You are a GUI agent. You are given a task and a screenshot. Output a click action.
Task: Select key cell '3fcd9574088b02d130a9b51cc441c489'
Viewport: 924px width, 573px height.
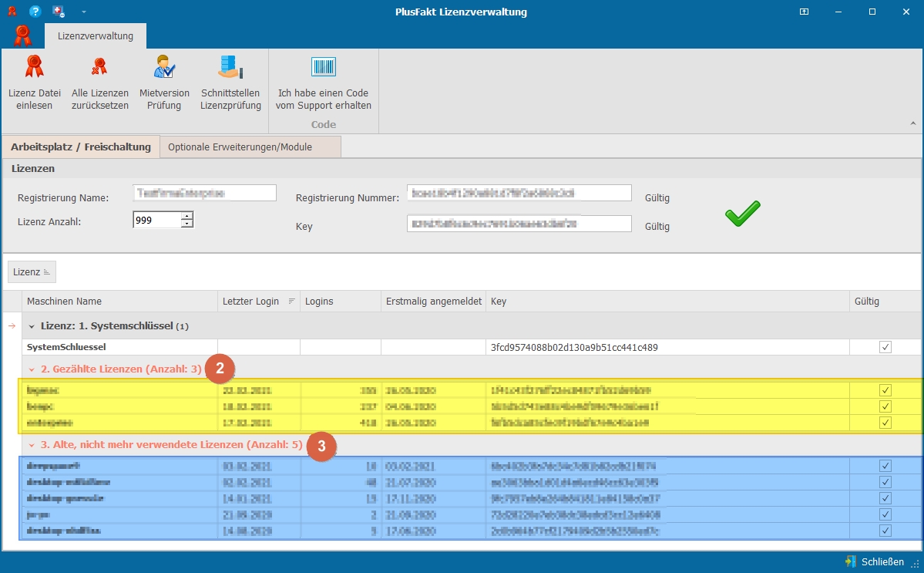[x=667, y=347]
